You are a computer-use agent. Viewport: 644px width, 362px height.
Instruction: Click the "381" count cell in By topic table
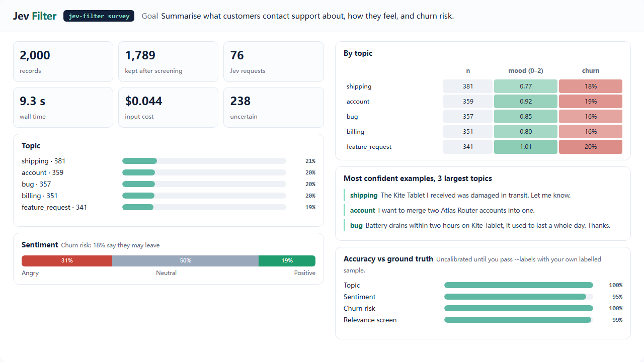click(468, 86)
